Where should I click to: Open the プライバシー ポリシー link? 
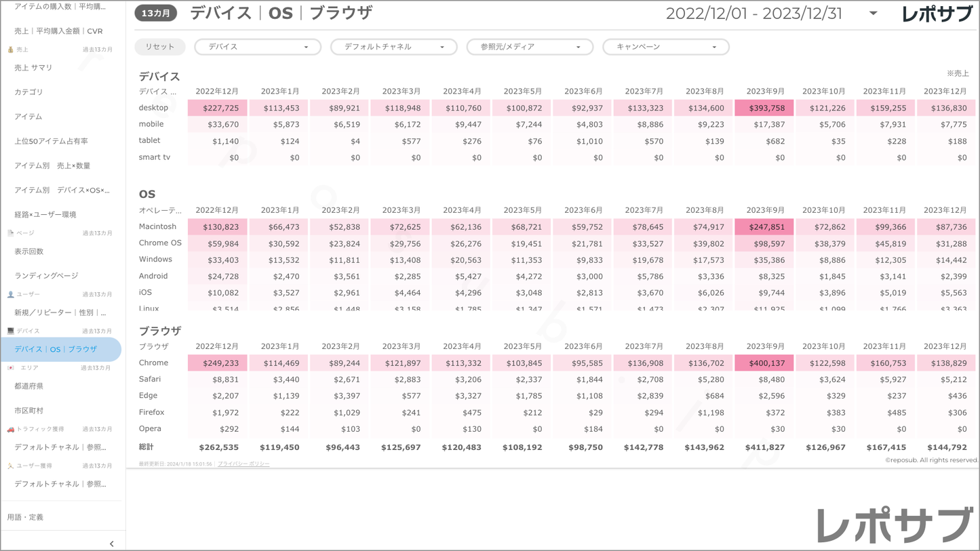coord(243,464)
